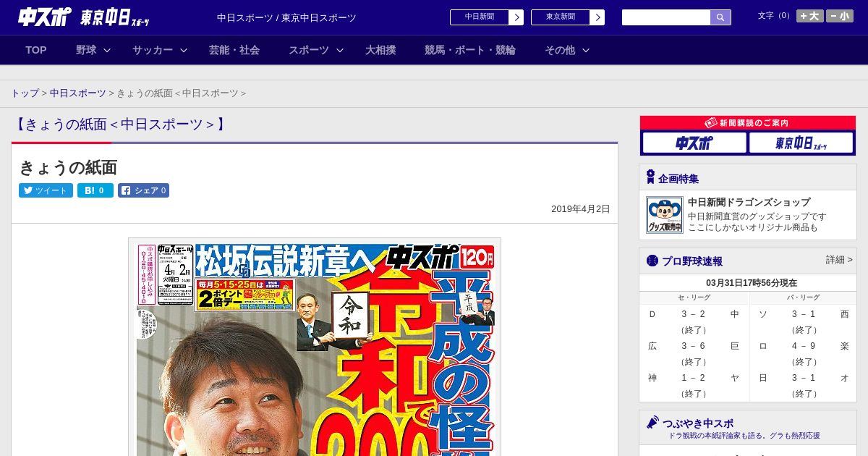Open the プロ野球速報 heading link
Viewport: 868px width, 456px height.
(x=692, y=261)
